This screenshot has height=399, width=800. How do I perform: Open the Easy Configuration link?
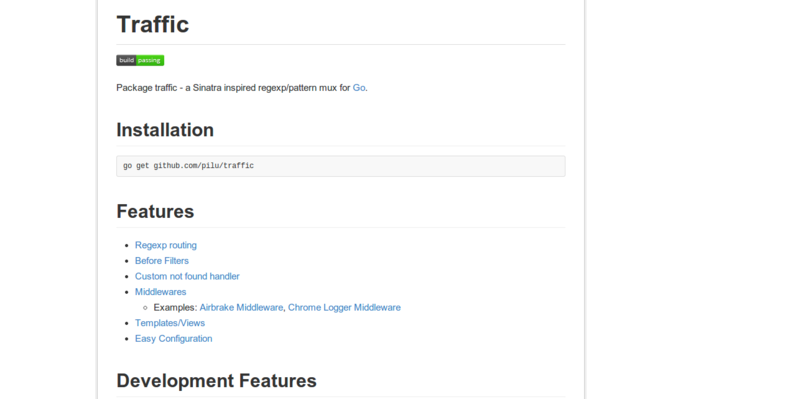tap(173, 339)
